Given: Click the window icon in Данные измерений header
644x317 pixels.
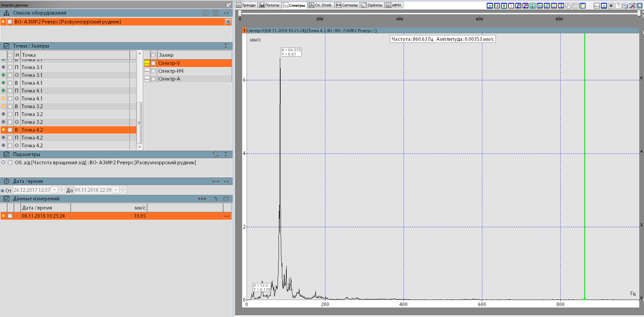Looking at the screenshot, I should coord(226,199).
